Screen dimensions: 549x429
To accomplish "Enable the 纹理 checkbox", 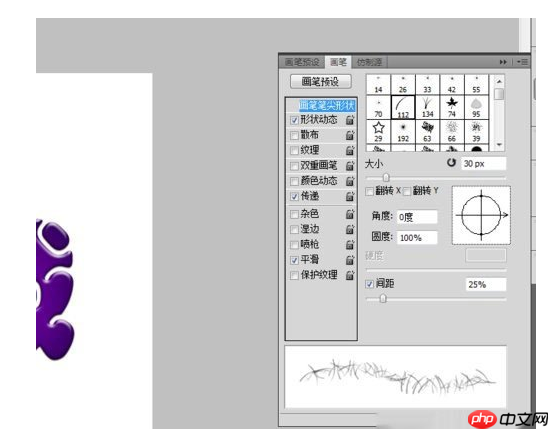I will pos(294,151).
